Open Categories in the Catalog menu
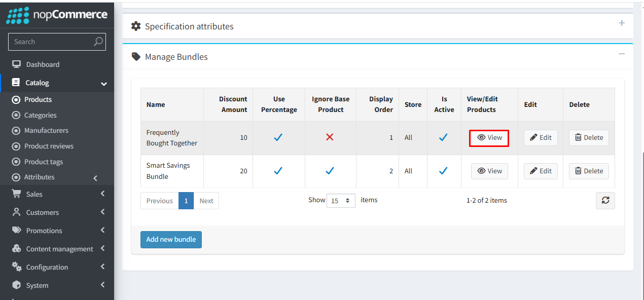 coord(40,115)
